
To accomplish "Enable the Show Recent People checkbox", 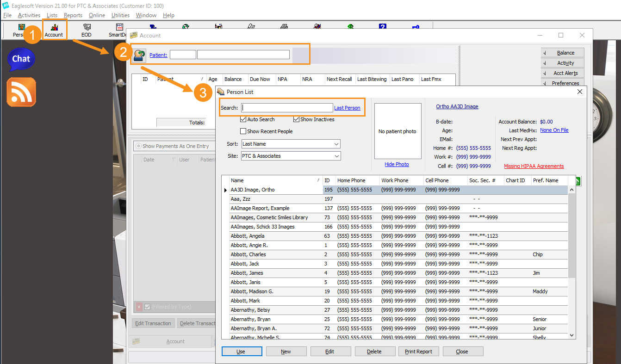I will (243, 131).
